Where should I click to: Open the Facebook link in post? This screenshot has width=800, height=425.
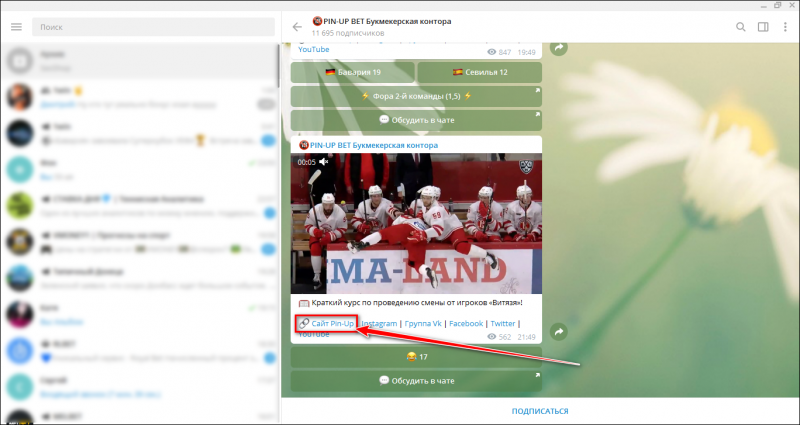(466, 323)
